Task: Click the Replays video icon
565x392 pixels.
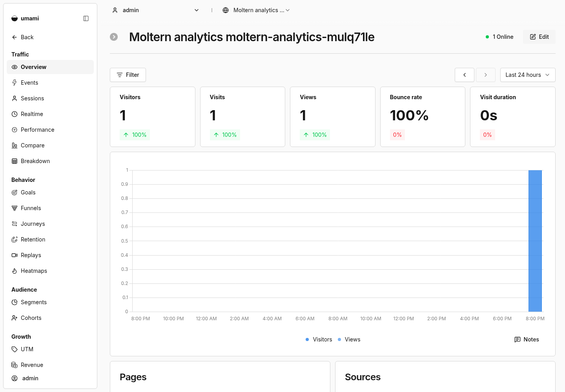Action: 15,255
